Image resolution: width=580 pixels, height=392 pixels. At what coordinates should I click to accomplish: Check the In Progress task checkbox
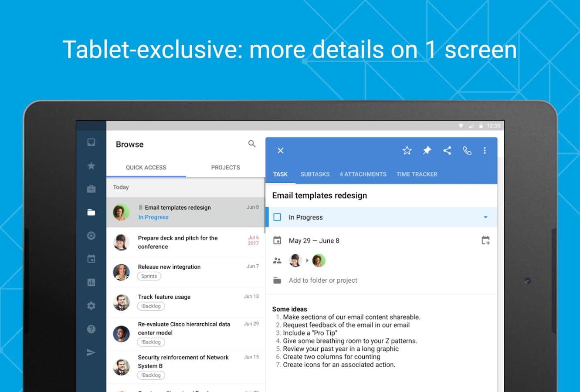277,217
